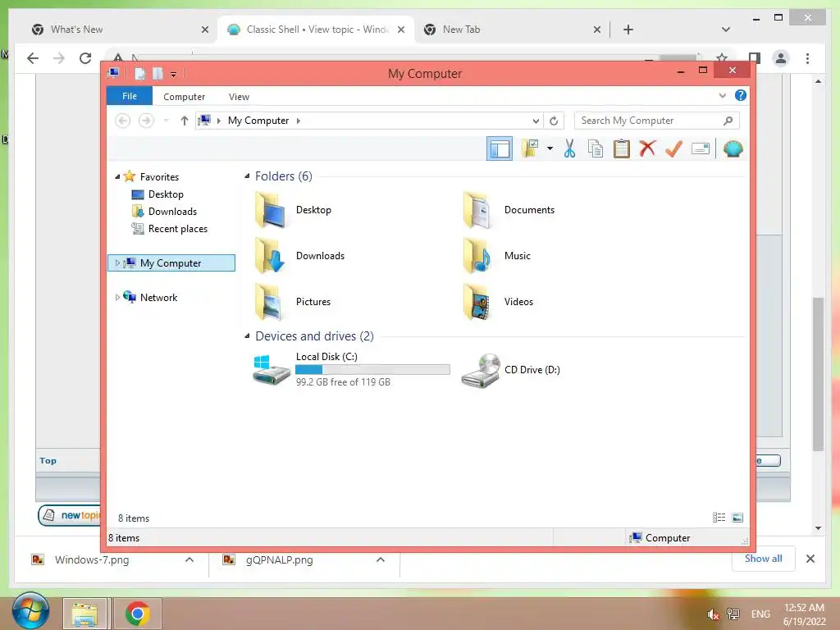Switch to large icons view button
This screenshot has width=840, height=630.
click(737, 517)
